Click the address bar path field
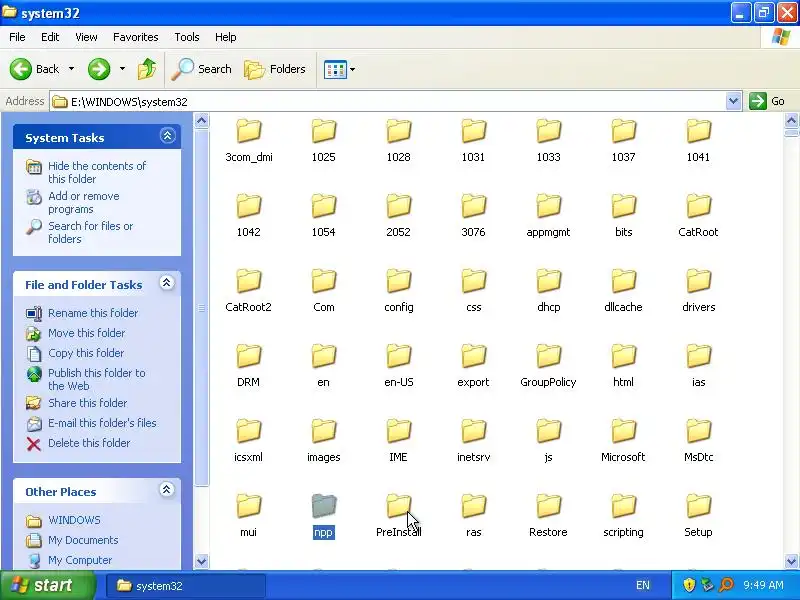This screenshot has height=600, width=800. (388, 102)
